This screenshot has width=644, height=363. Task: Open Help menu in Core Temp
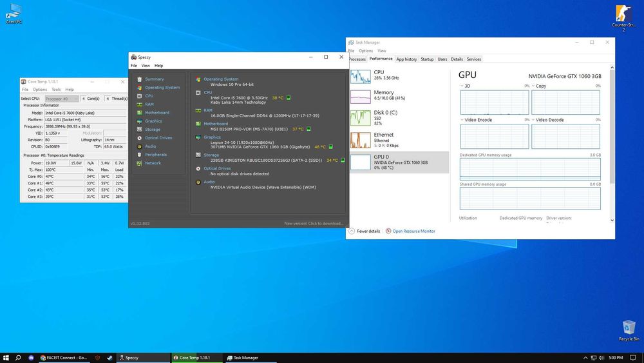click(70, 89)
